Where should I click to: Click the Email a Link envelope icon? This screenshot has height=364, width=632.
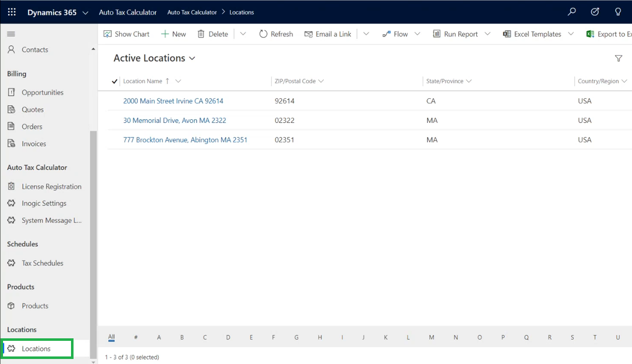coord(308,34)
